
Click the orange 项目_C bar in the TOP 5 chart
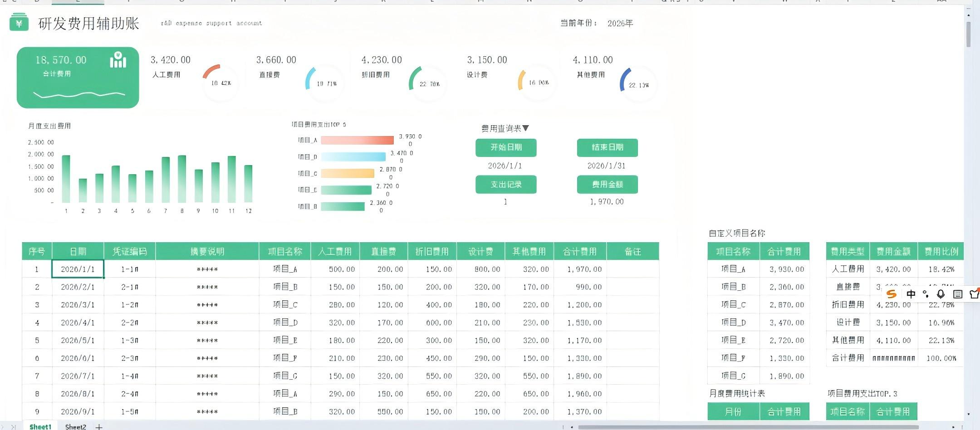click(x=348, y=173)
